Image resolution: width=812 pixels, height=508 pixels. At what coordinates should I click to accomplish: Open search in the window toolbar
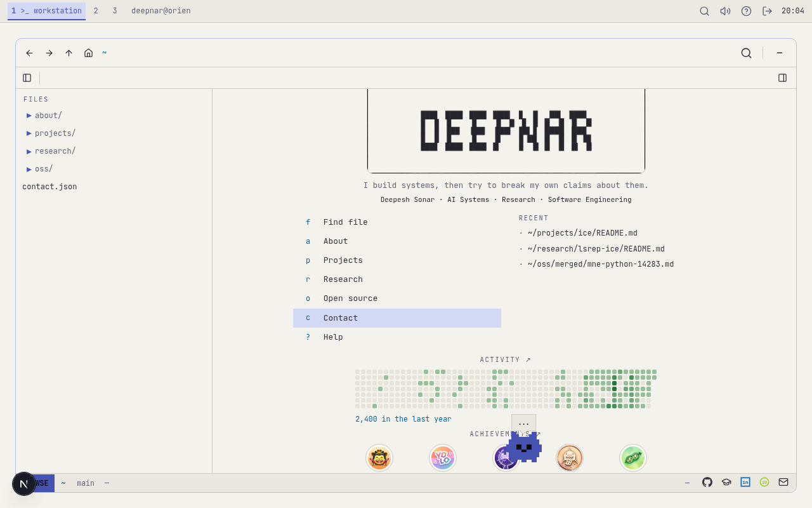coord(746,53)
